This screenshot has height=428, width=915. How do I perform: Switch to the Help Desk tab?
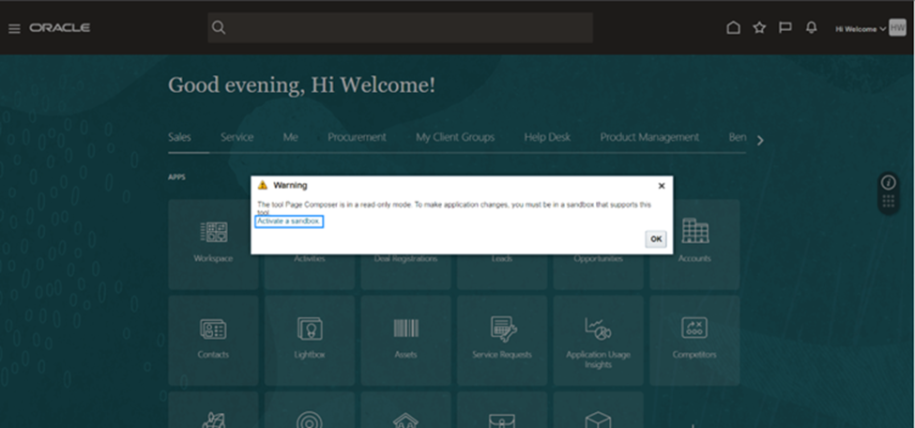click(547, 137)
